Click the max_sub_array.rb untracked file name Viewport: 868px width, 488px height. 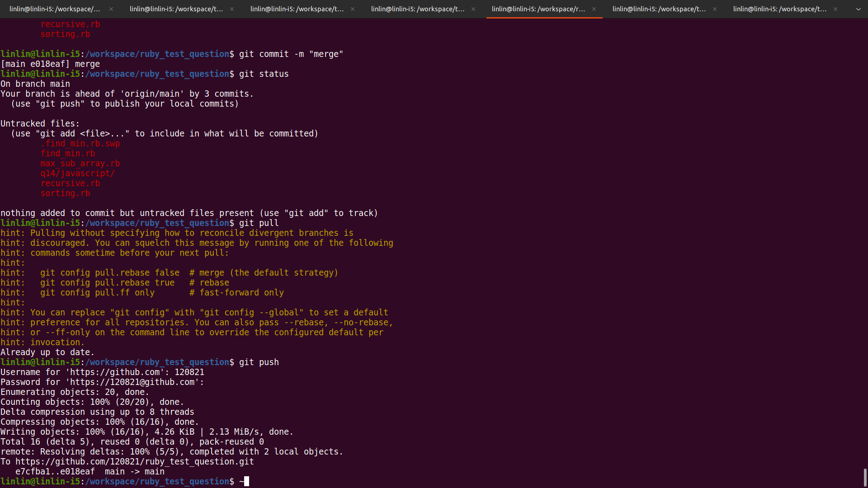point(80,164)
